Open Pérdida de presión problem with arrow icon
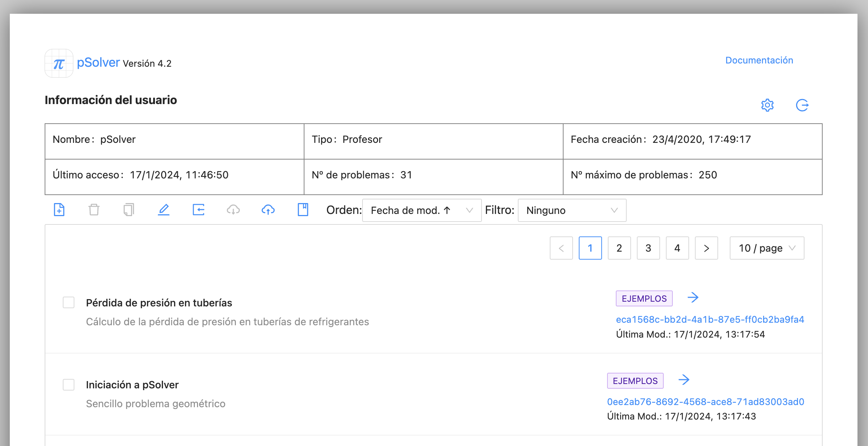 (693, 298)
